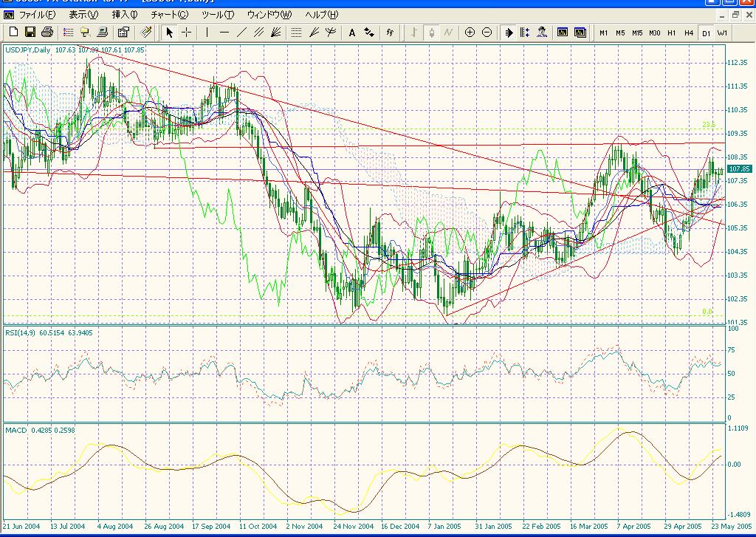The height and width of the screenshot is (537, 756).
Task: Select the vertical line drawing tool
Action: pos(207,32)
